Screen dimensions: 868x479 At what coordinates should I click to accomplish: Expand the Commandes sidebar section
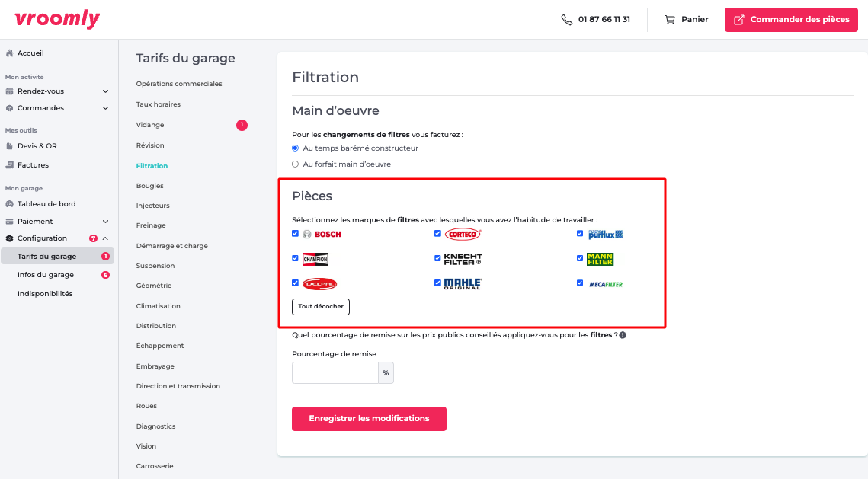pyautogui.click(x=105, y=108)
